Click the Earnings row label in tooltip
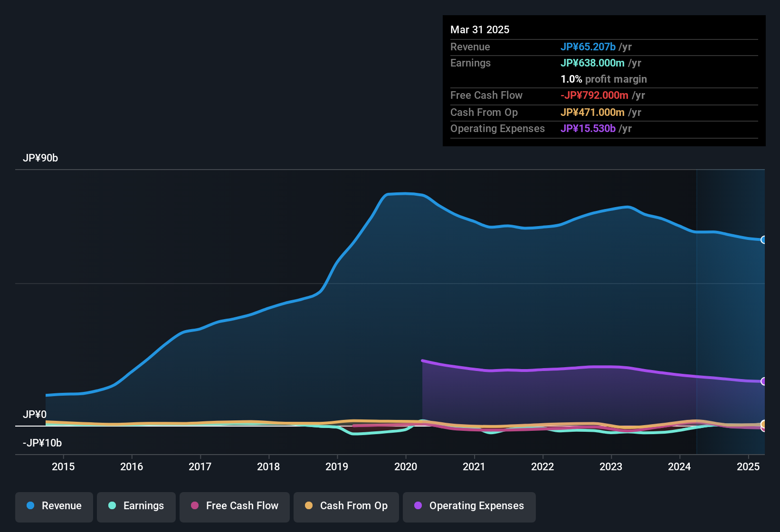The image size is (780, 532). [x=470, y=63]
